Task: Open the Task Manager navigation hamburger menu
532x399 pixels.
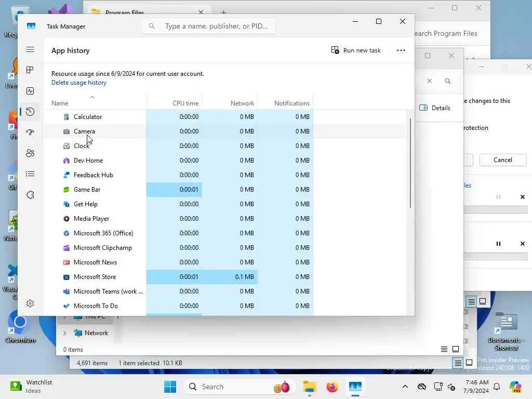Action: pyautogui.click(x=30, y=49)
